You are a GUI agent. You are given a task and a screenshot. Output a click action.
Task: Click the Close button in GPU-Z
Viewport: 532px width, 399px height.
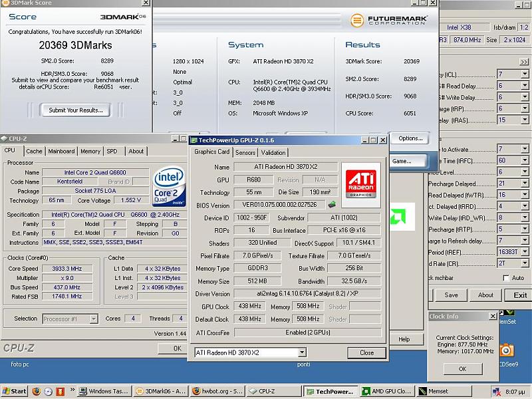pyautogui.click(x=367, y=353)
